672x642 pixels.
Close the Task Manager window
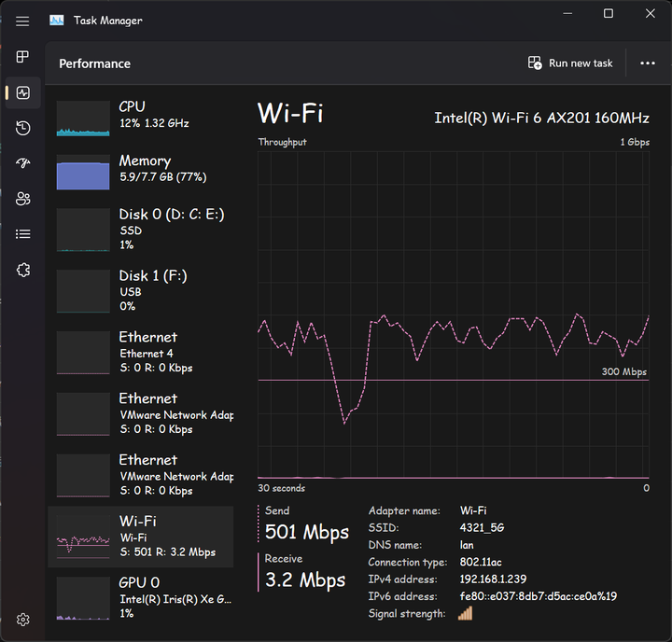pyautogui.click(x=651, y=14)
